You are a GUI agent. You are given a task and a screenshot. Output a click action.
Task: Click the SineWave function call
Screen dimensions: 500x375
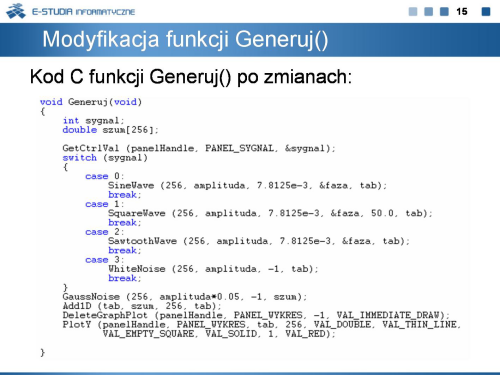pos(247,185)
